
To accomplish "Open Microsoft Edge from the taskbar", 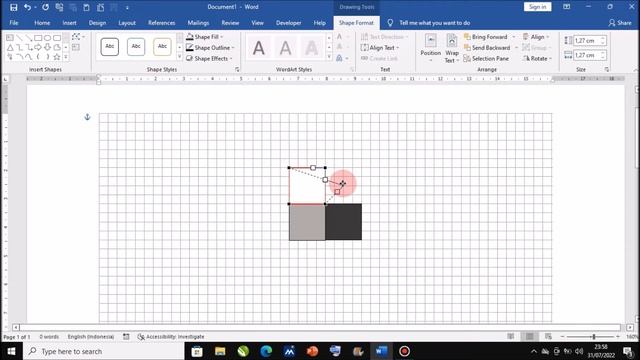I will [x=266, y=351].
